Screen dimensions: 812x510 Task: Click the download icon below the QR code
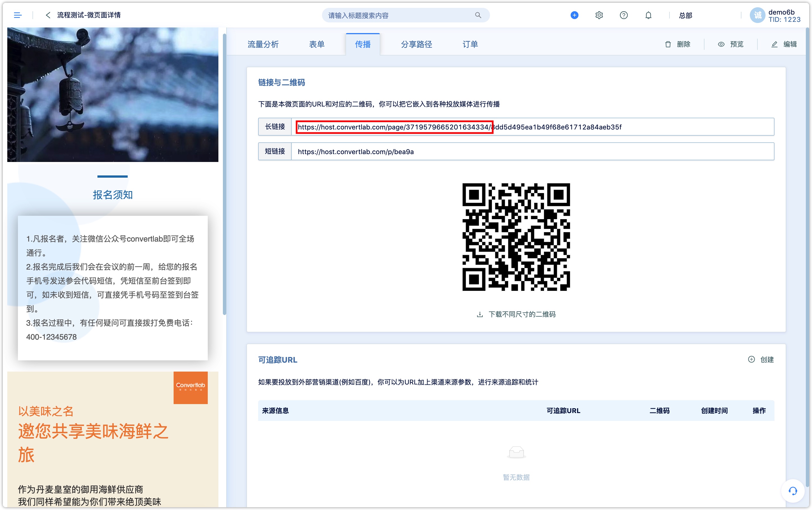(479, 314)
